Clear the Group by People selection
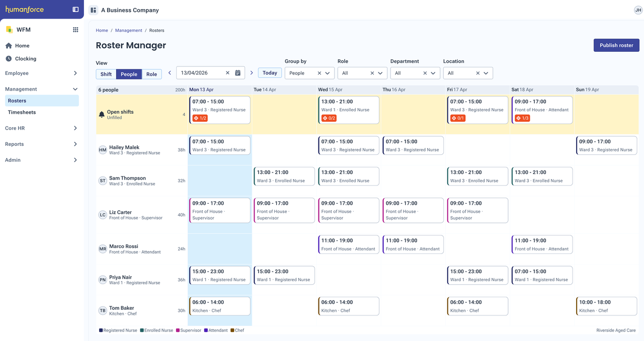The image size is (644, 341). (x=319, y=73)
